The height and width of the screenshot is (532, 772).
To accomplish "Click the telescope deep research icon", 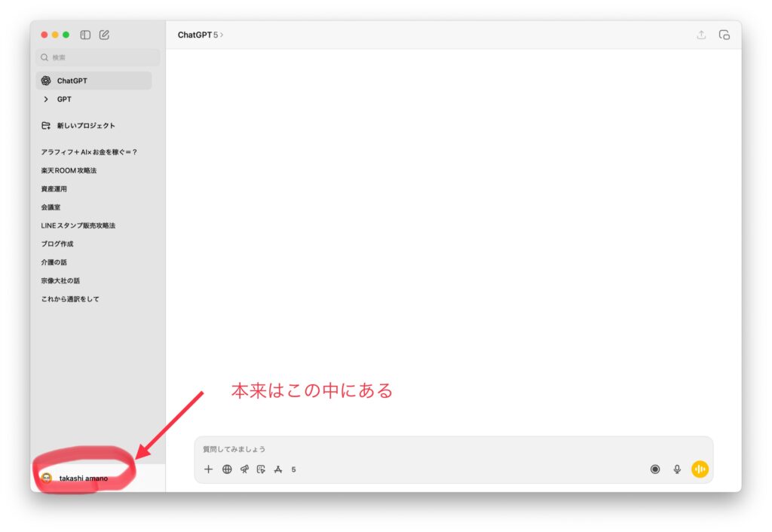I will (x=244, y=469).
